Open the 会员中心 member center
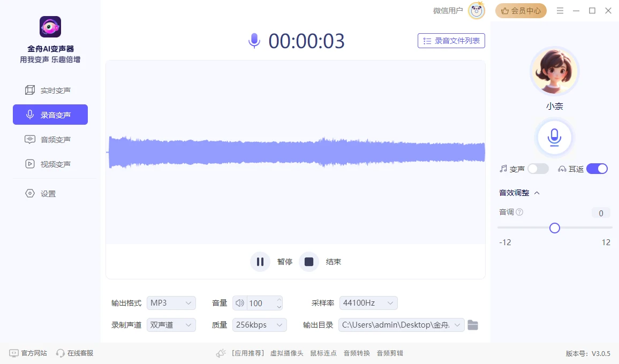Viewport: 619px width, 364px height. [520, 11]
